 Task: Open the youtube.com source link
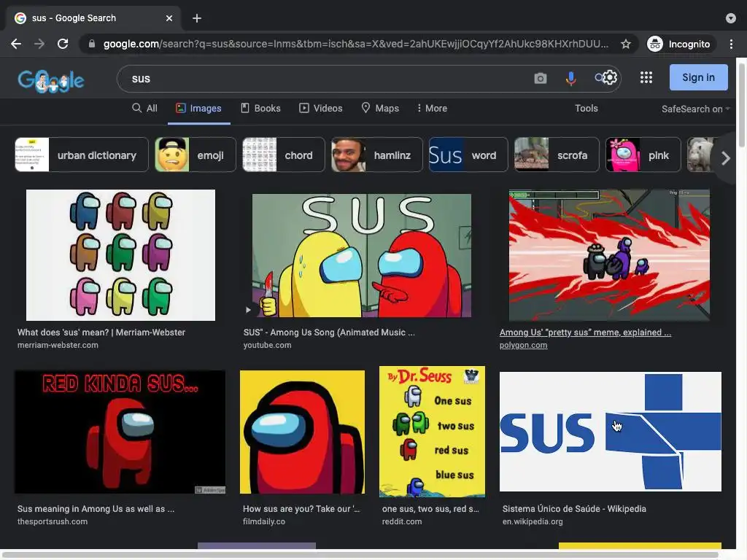click(x=267, y=345)
